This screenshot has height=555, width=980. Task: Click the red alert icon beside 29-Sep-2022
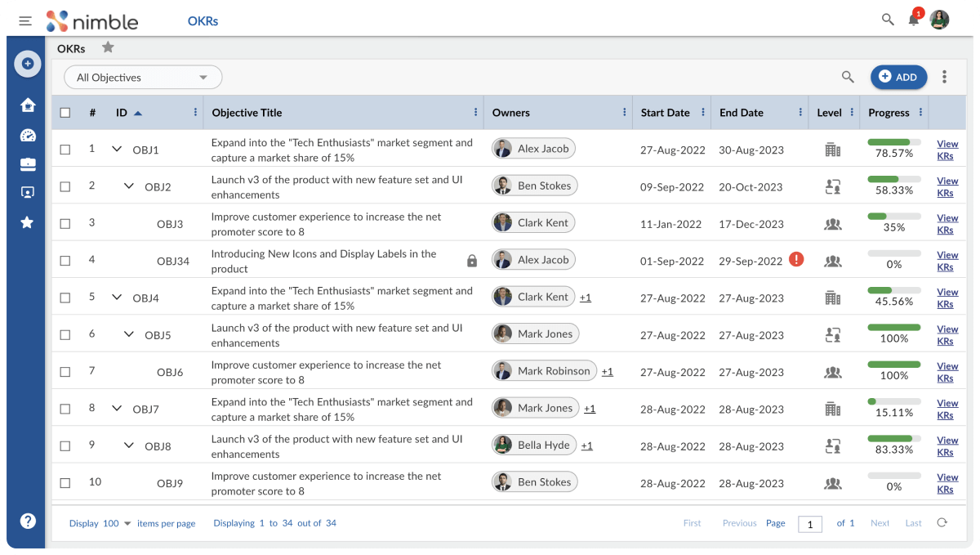(796, 258)
